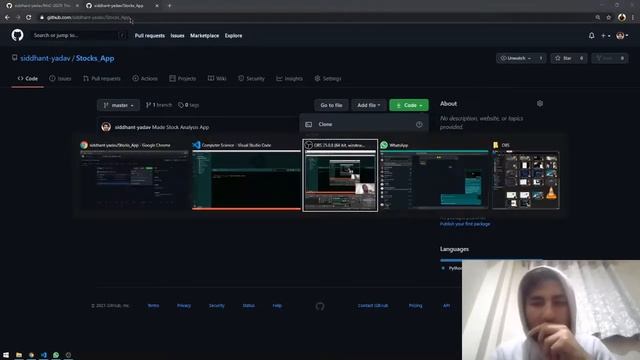The width and height of the screenshot is (640, 360).
Task: Open the master branch dropdown
Action: (x=118, y=105)
